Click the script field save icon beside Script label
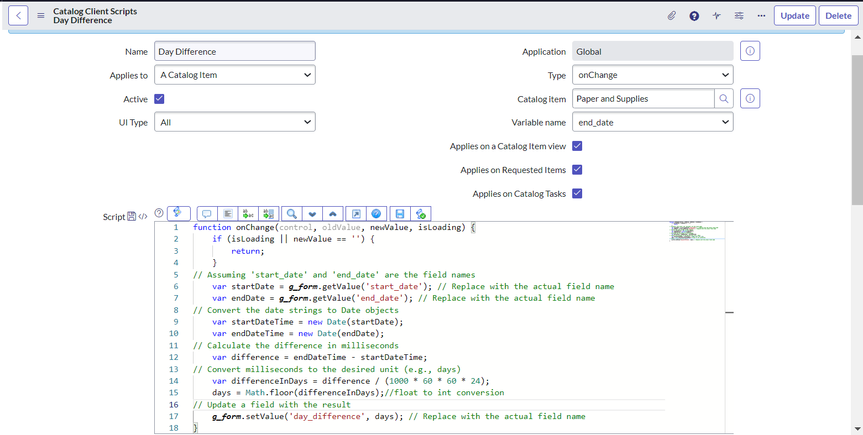 (x=132, y=216)
